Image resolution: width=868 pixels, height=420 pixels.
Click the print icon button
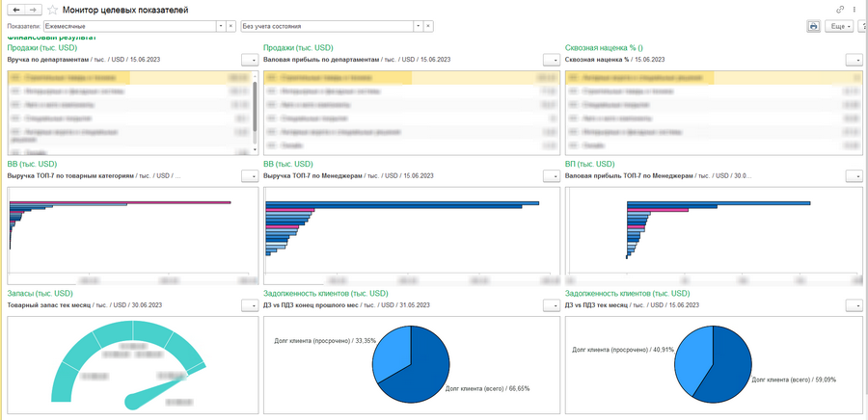point(813,26)
